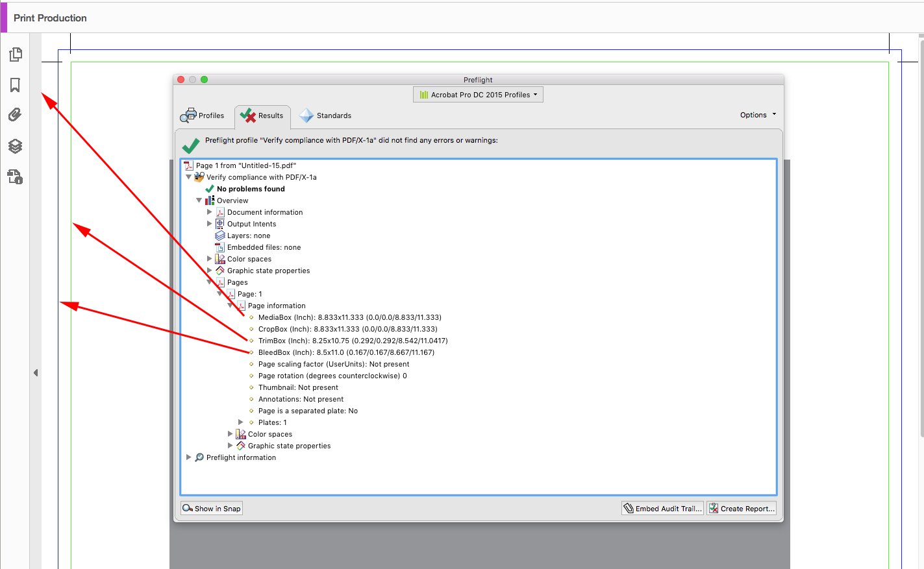Click the magnifier icon on Show in Snap
The image size is (924, 569).
point(189,508)
